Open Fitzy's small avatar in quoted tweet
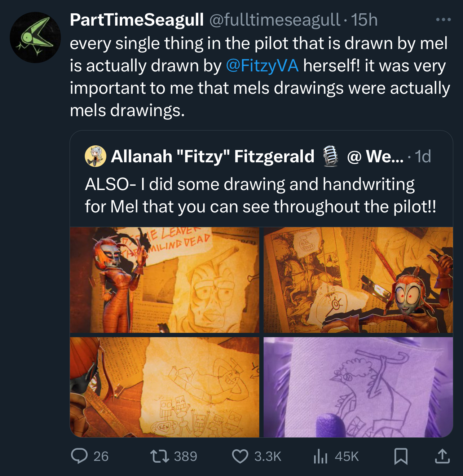The image size is (463, 476). [x=95, y=156]
